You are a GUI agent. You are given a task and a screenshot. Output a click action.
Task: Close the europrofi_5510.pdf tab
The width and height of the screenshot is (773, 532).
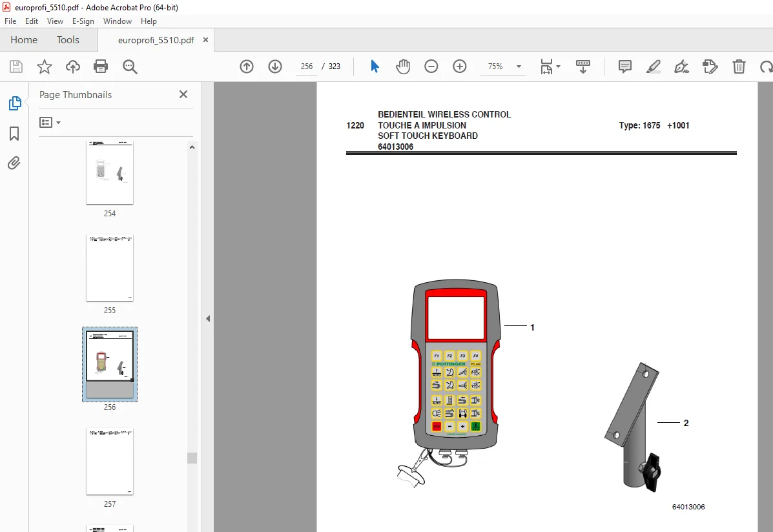point(205,40)
